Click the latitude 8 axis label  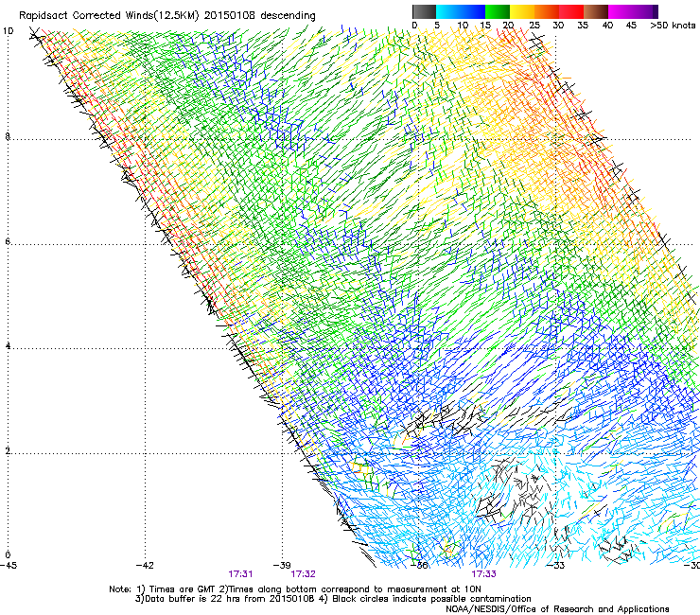[x=8, y=136]
